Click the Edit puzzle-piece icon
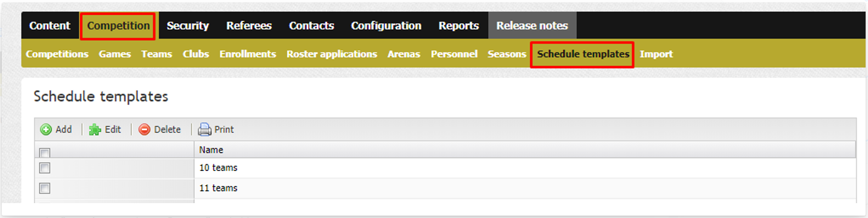This screenshot has height=218, width=868. click(x=95, y=129)
